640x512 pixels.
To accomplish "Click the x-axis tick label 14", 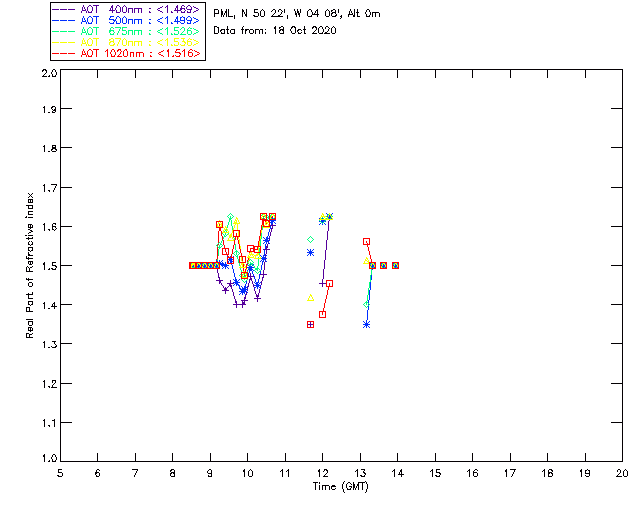I will point(398,473).
